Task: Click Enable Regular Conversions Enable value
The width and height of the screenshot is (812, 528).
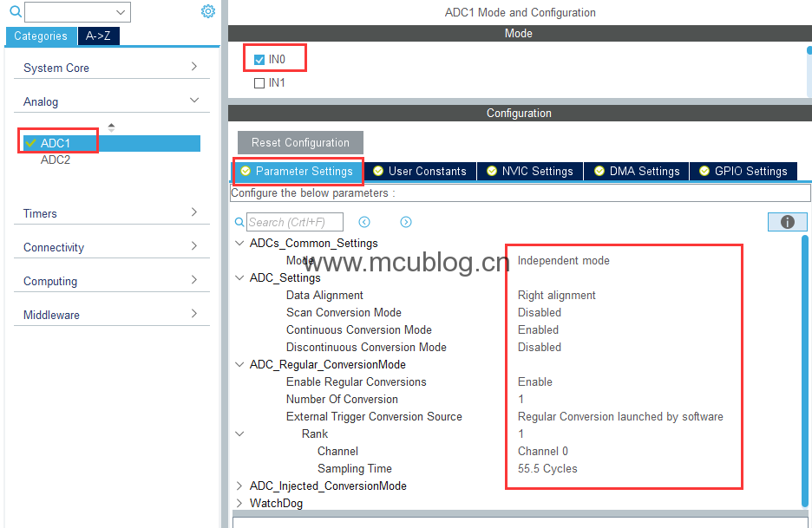Action: (535, 381)
